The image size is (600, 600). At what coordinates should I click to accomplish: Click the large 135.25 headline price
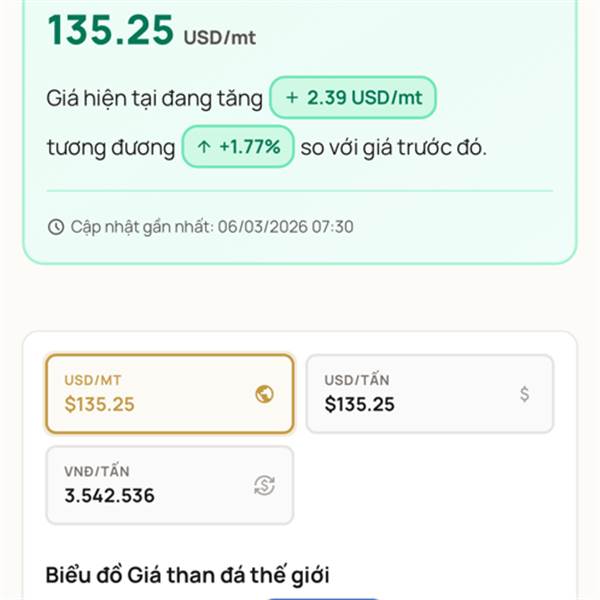110,31
